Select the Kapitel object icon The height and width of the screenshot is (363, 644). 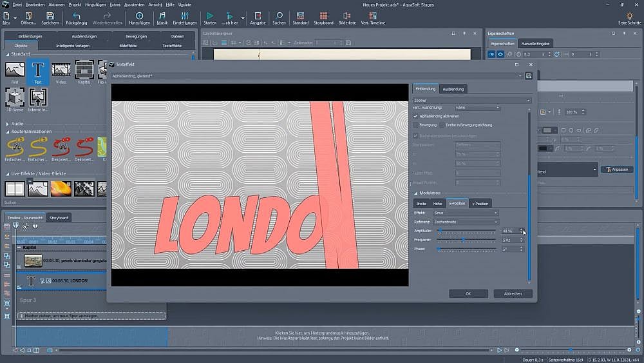click(84, 70)
